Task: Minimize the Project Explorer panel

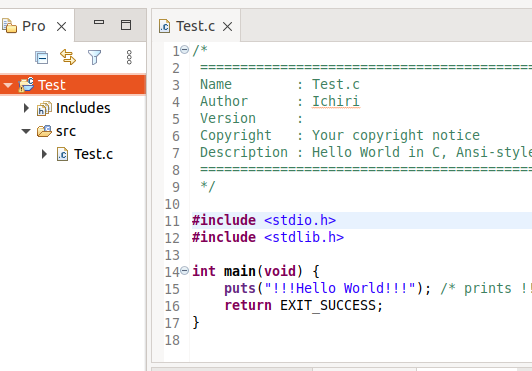Action: 99,22
